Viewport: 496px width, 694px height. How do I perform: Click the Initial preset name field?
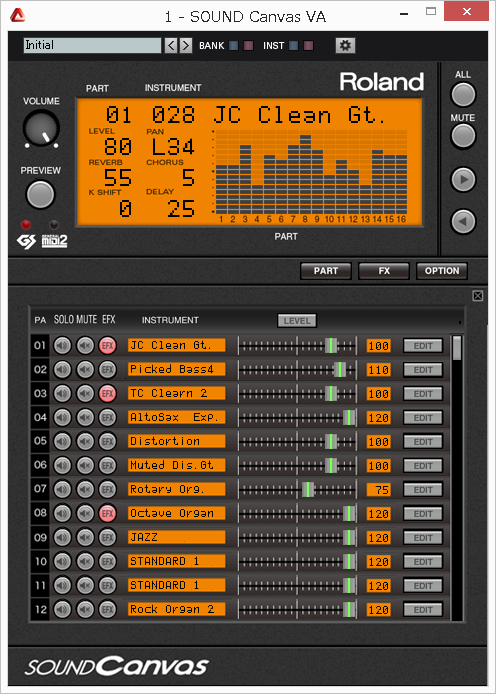pos(92,45)
